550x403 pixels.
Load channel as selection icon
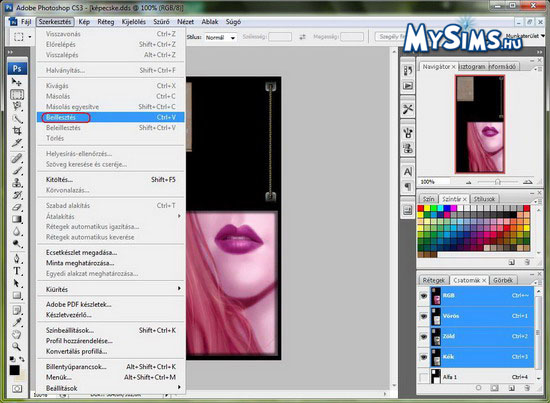point(478,388)
